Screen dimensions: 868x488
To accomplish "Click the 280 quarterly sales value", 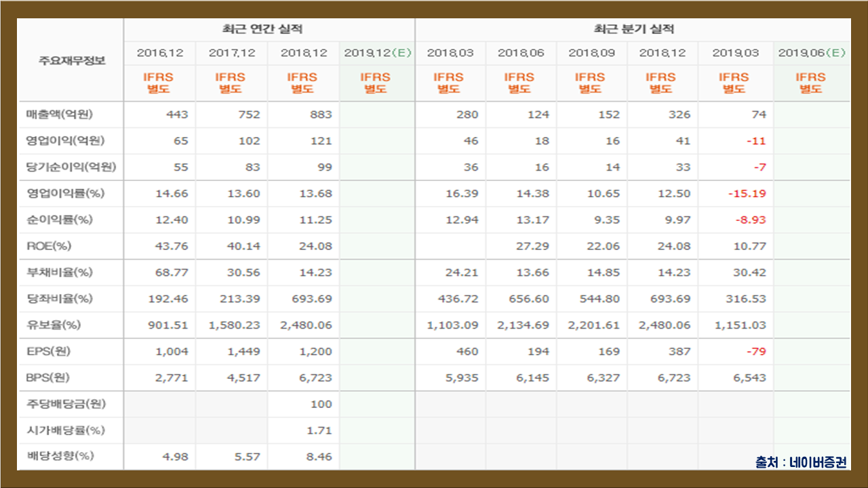I will pos(467,115).
